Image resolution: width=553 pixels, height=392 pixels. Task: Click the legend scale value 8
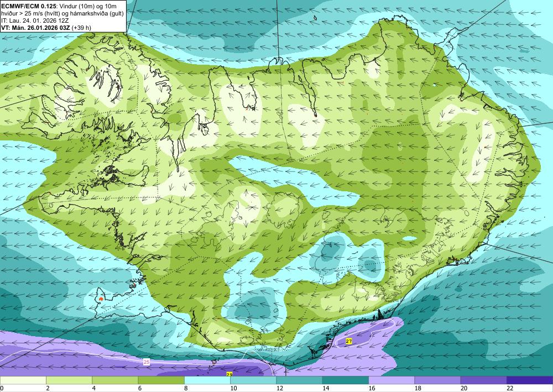pos(186,388)
